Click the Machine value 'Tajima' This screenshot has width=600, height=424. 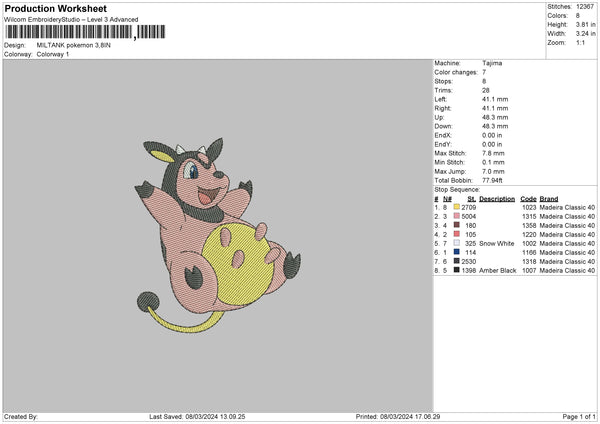[x=492, y=63]
